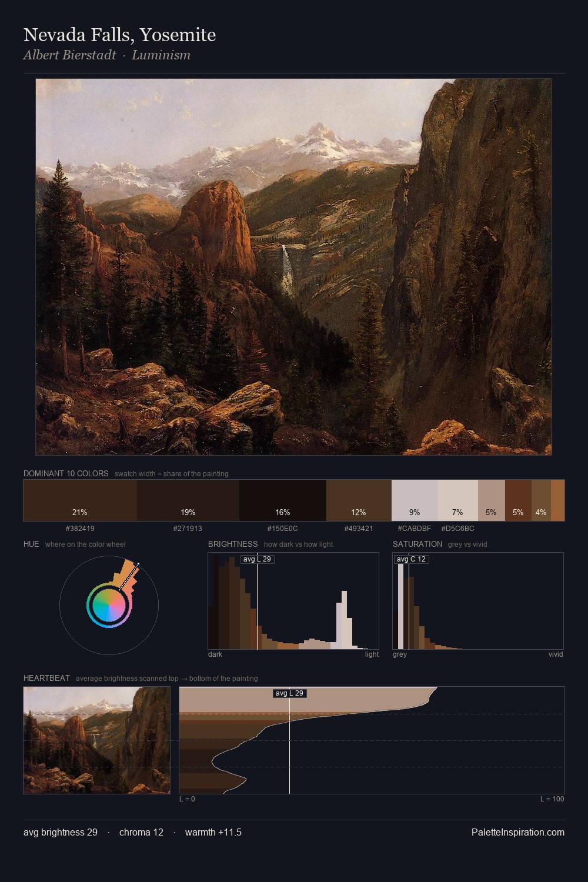Click the 'vivid' saturation axis label

click(556, 654)
